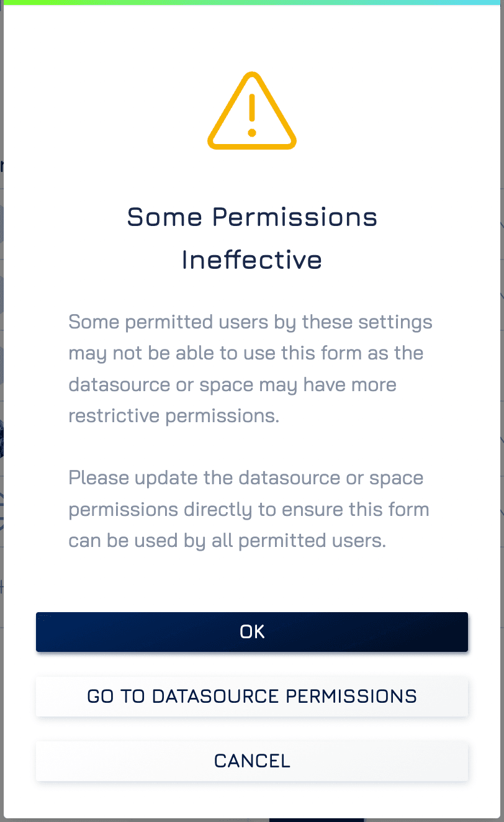Image resolution: width=504 pixels, height=822 pixels.
Task: Open the dark image thumbnail at left edge
Action: [2, 440]
